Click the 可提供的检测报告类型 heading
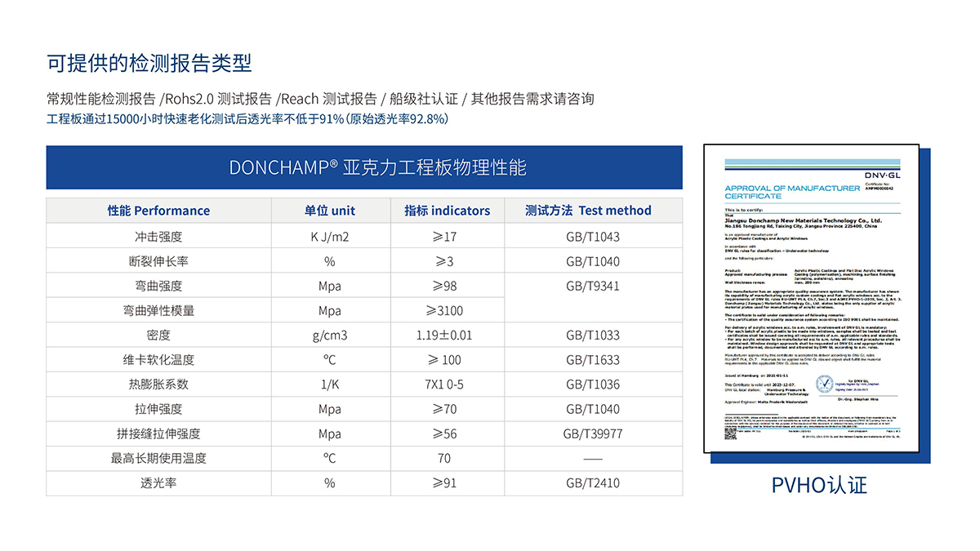The width and height of the screenshot is (980, 551). tap(149, 63)
